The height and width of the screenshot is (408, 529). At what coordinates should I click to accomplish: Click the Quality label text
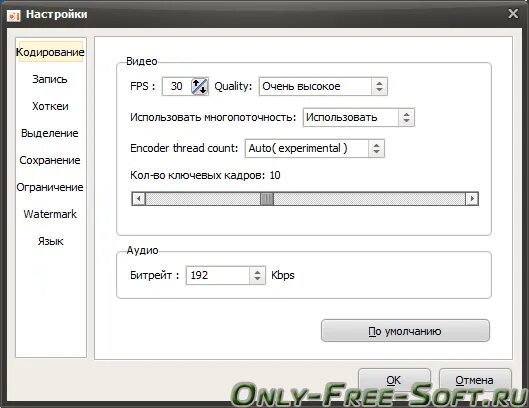click(233, 86)
